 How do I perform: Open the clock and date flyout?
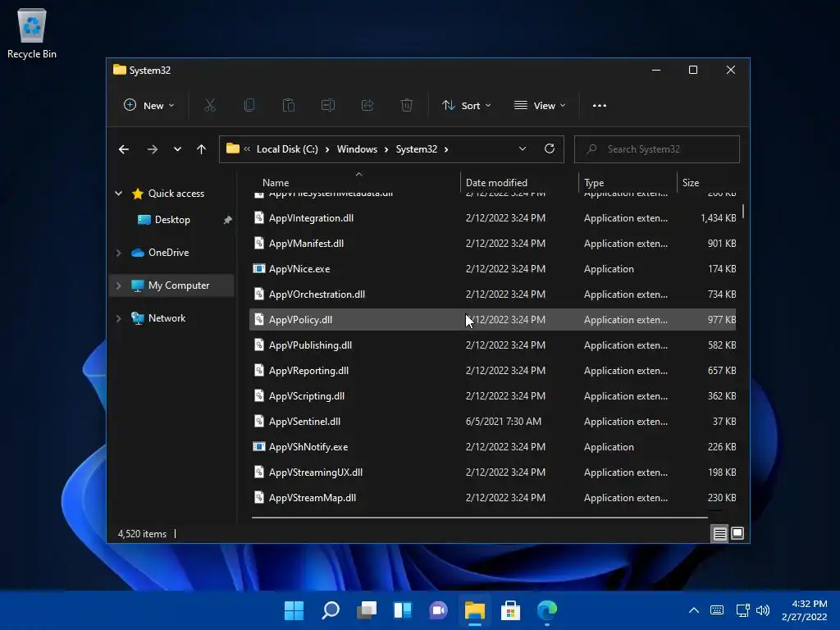click(x=804, y=610)
